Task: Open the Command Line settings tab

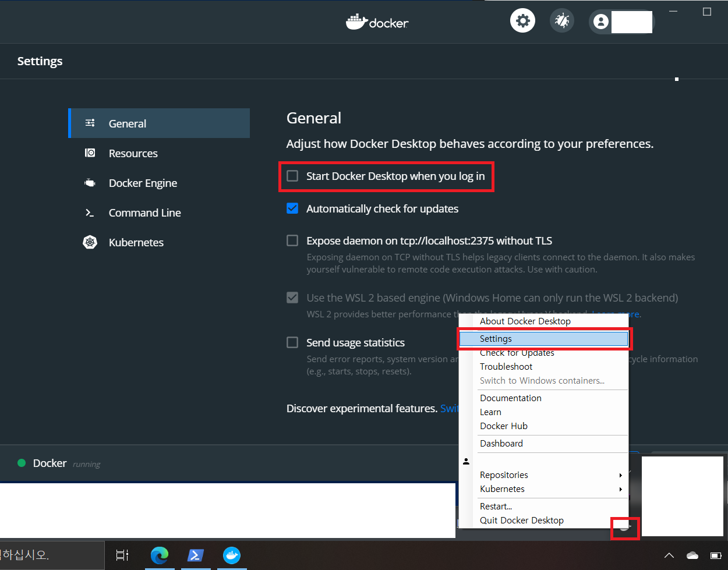Action: click(159, 213)
